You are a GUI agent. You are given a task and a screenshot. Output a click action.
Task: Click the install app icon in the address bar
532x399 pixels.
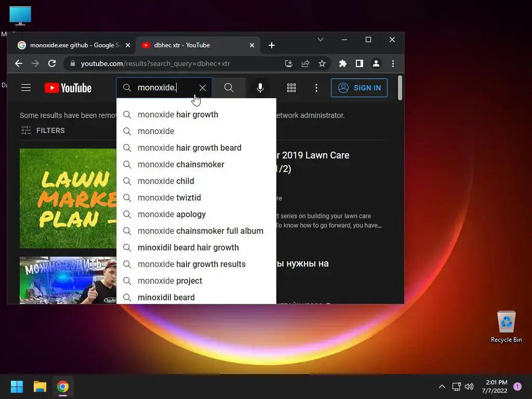pos(289,63)
